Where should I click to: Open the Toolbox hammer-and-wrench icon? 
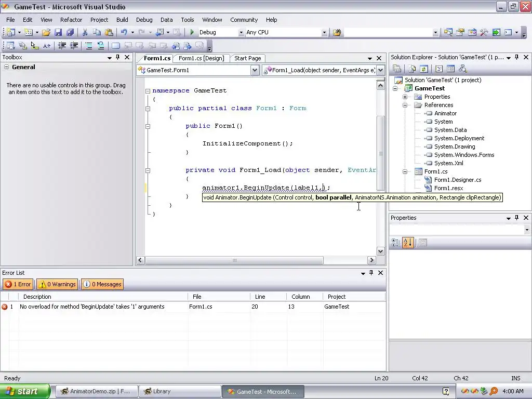pyautogui.click(x=484, y=32)
